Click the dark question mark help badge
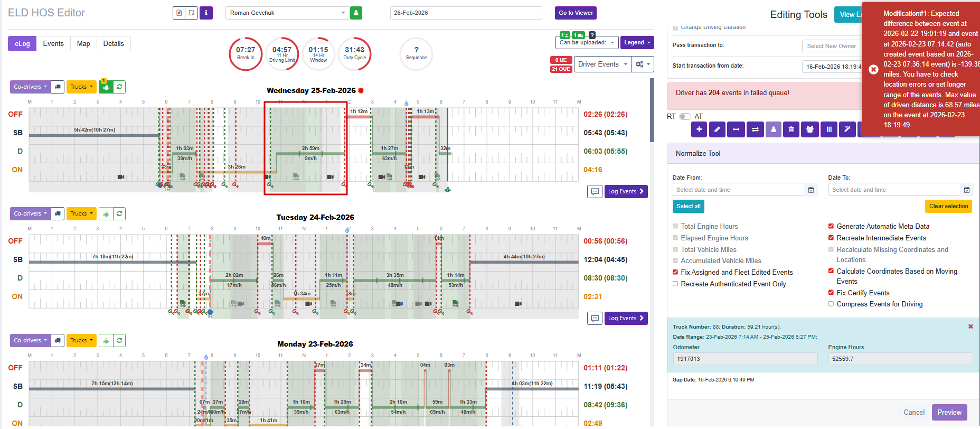 click(592, 35)
